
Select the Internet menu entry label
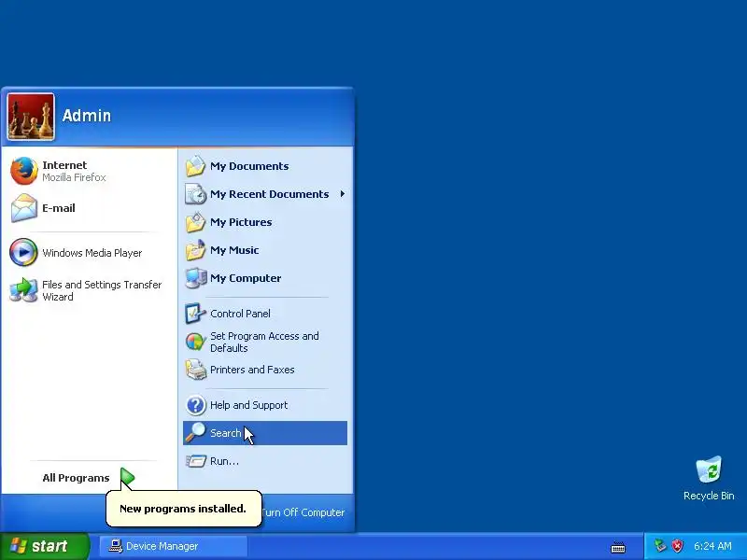coord(64,165)
